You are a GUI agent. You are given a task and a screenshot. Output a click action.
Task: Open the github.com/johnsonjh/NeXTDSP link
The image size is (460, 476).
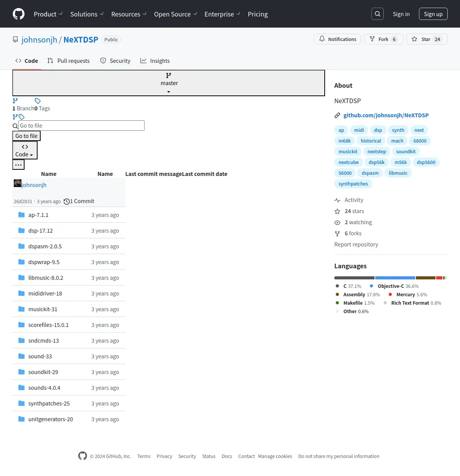[x=386, y=115]
